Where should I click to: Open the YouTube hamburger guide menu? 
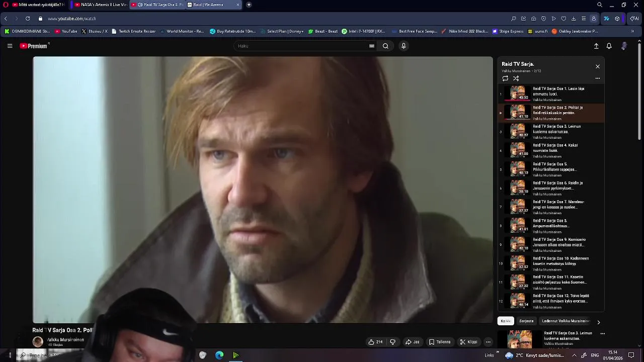tap(10, 46)
